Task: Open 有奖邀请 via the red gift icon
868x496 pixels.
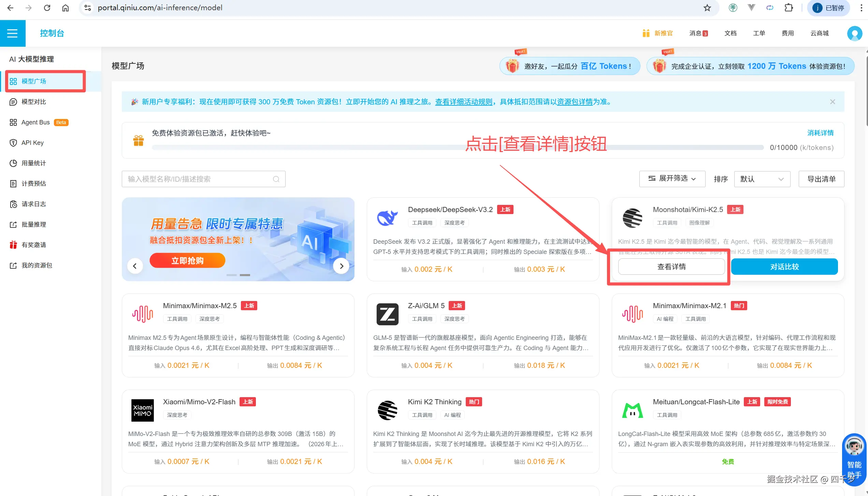Action: [13, 244]
